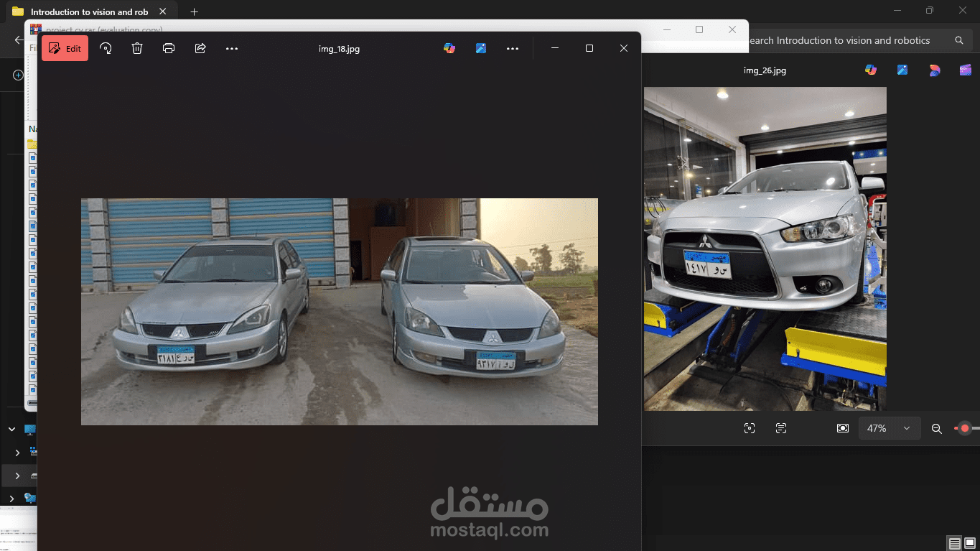Share img_18.jpg via the share icon
The image size is (980, 551).
tap(200, 48)
